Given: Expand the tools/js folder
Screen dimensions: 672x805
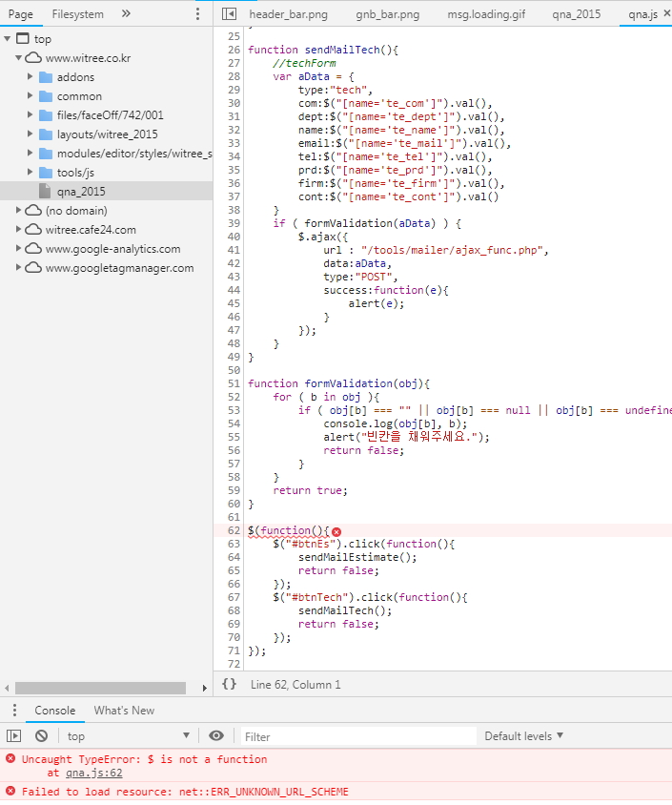Looking at the screenshot, I should coord(30,172).
